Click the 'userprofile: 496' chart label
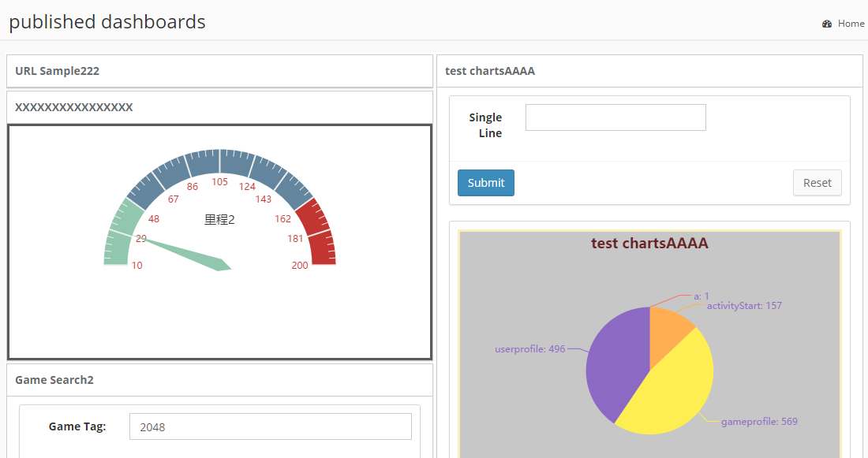This screenshot has width=868, height=458. pyautogui.click(x=529, y=349)
